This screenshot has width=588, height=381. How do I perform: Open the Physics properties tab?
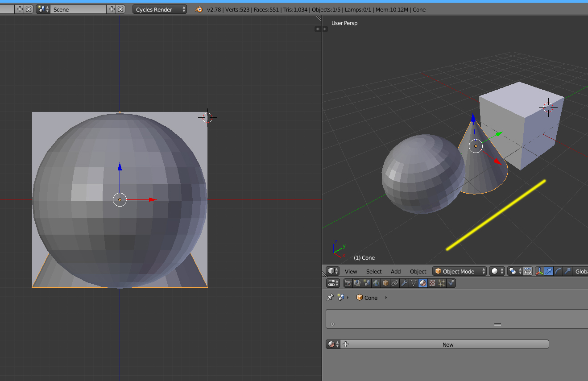(x=451, y=283)
